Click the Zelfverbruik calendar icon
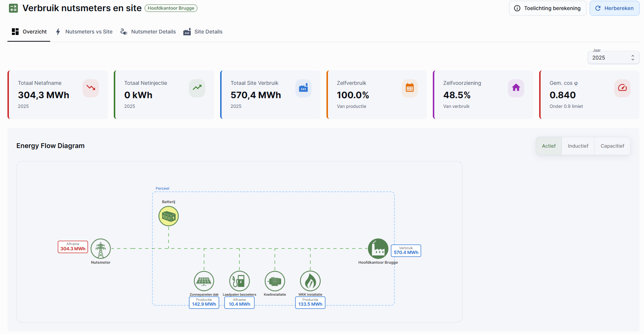The image size is (644, 334). pyautogui.click(x=410, y=88)
